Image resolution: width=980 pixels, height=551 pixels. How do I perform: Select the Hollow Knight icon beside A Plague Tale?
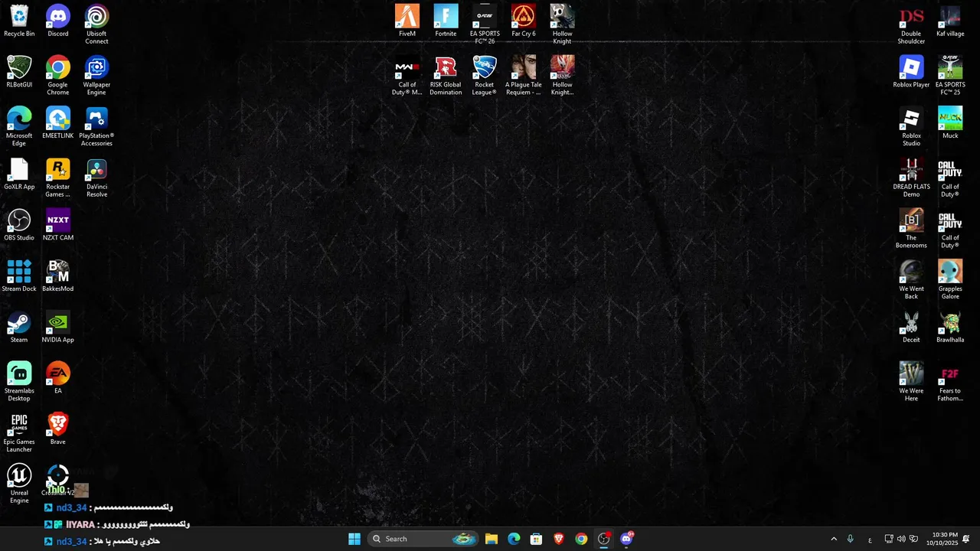tap(563, 76)
